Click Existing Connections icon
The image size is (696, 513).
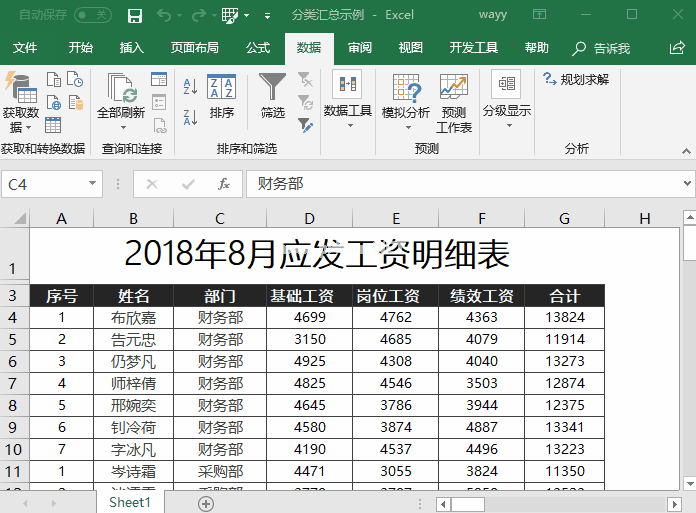pyautogui.click(x=76, y=103)
